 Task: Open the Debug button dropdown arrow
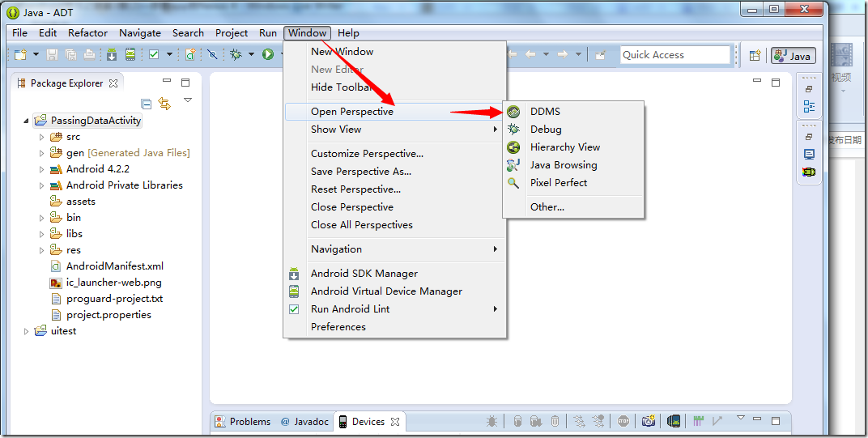click(251, 54)
